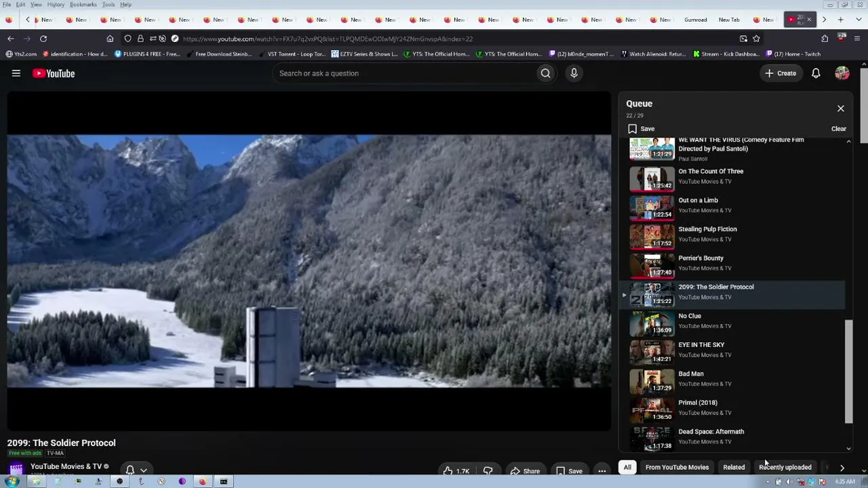Open the Windows Start button
868x488 pixels.
(12, 482)
